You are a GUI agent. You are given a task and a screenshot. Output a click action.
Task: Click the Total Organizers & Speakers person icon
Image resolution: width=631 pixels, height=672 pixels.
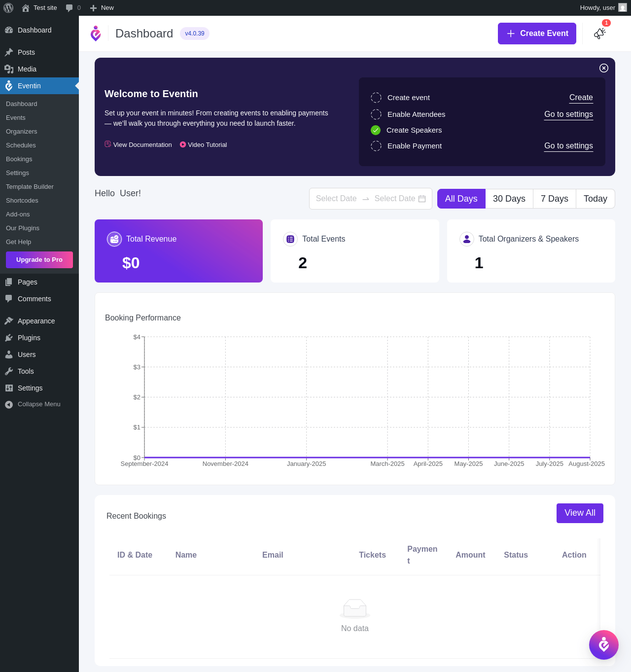[x=467, y=239]
